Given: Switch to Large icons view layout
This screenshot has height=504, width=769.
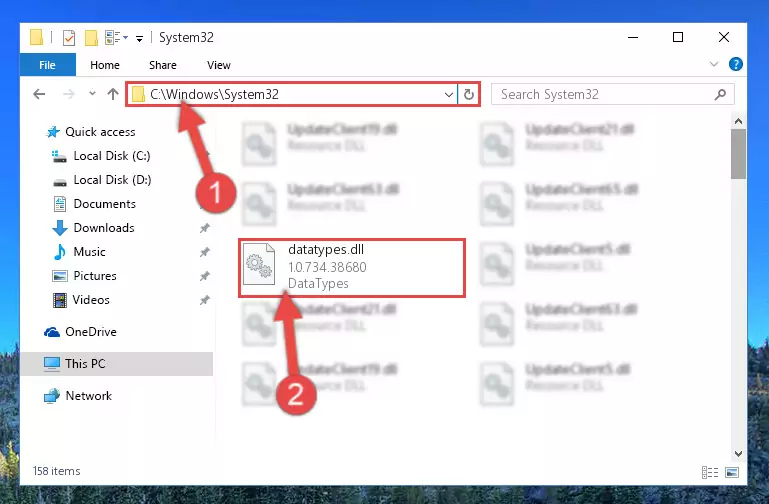Looking at the screenshot, I should point(732,472).
